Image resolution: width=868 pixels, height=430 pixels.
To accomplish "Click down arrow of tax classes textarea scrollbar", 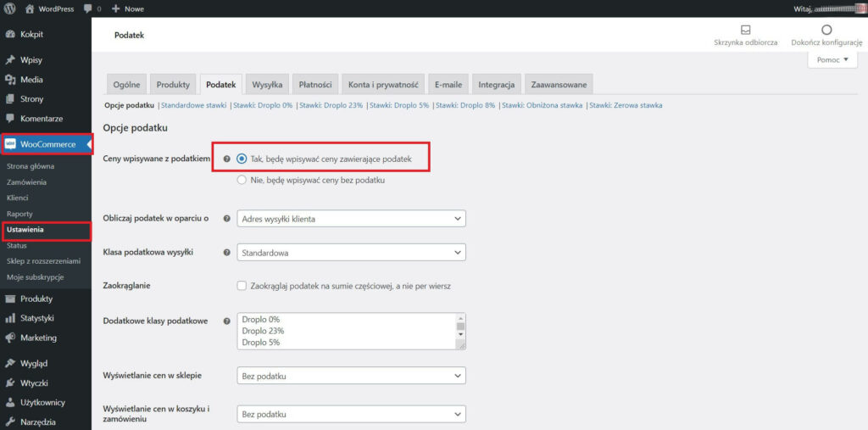I will point(460,335).
